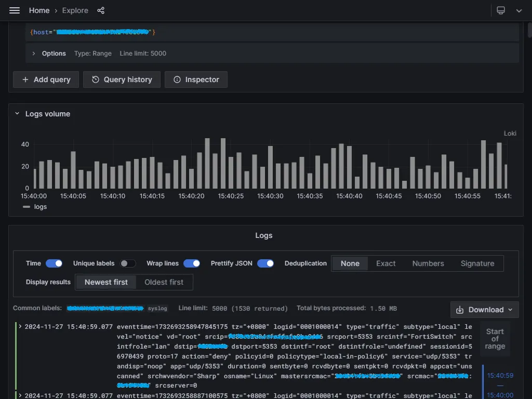Image resolution: width=532 pixels, height=399 pixels.
Task: Click the Start of range marker
Action: pyautogui.click(x=495, y=339)
